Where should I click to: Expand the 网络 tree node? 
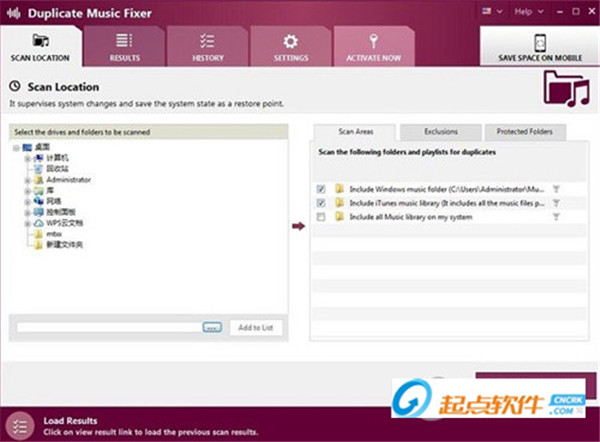point(28,202)
